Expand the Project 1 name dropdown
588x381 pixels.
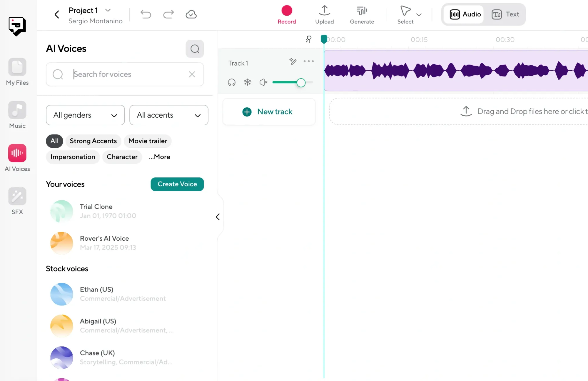108,10
